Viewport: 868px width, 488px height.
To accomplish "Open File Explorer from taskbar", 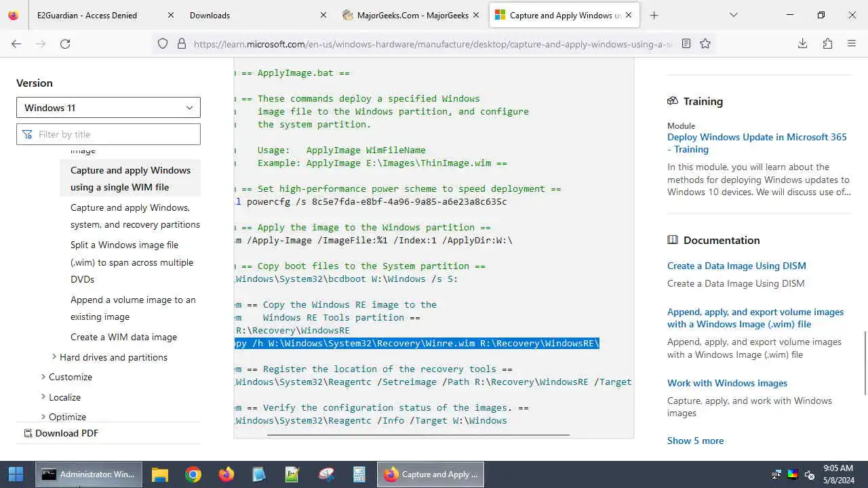I will point(159,474).
